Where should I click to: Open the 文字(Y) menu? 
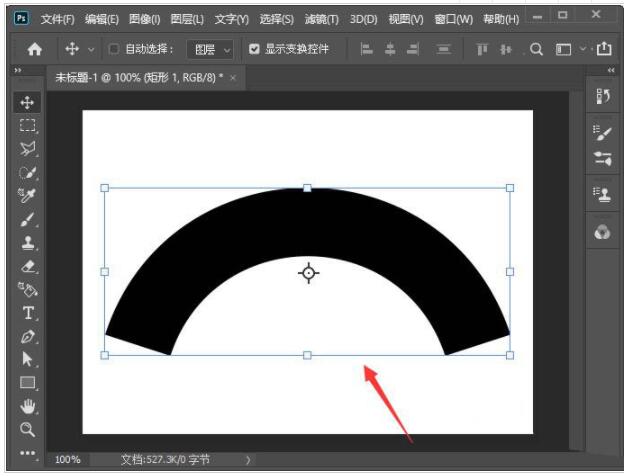(231, 19)
